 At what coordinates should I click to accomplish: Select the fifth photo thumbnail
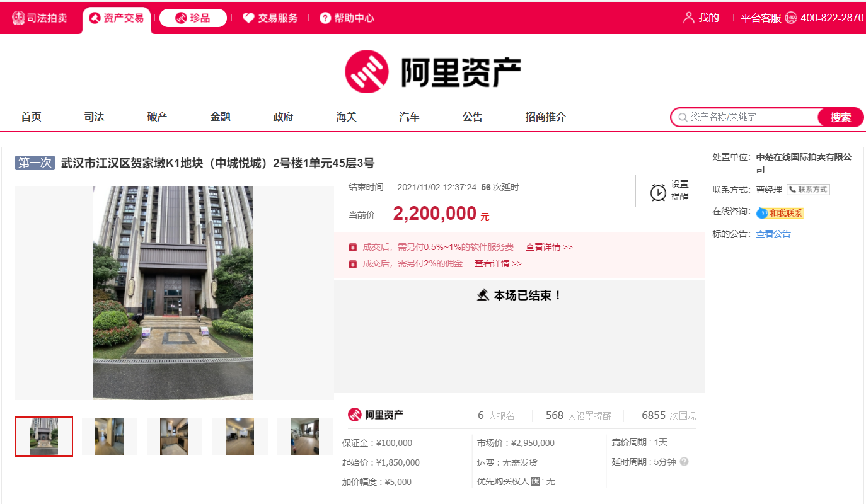[305, 437]
